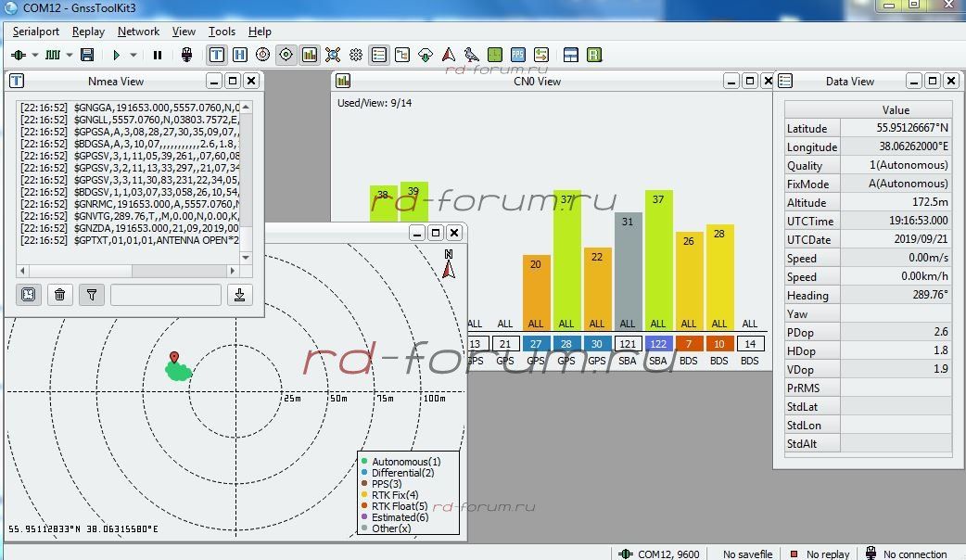The height and width of the screenshot is (560, 966).
Task: Click the Nmea log vertical scrollbar up arrow
Action: coord(246,108)
